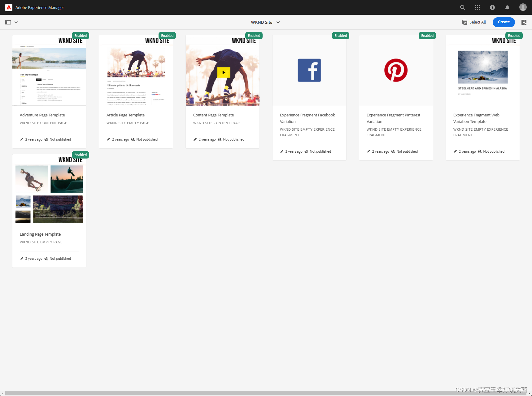Click 2 years ago on Content Page Template

tap(207, 139)
